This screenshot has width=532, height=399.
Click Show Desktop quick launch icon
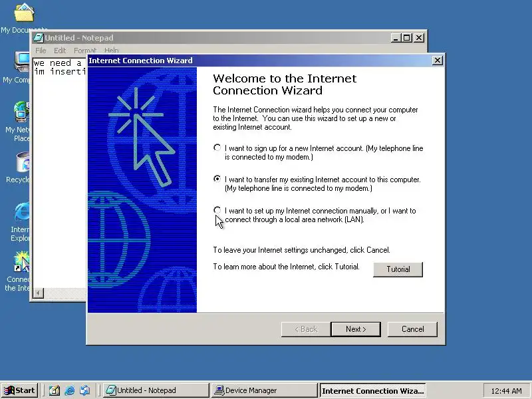tap(54, 390)
